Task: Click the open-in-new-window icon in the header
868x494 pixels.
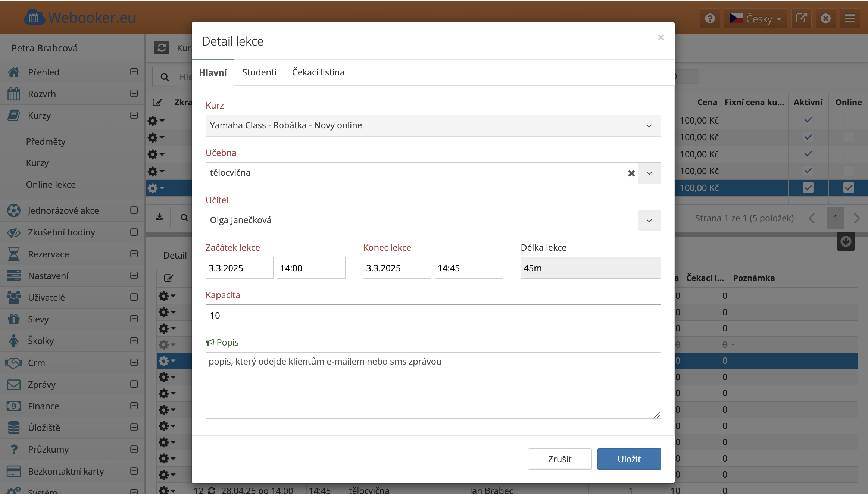Action: click(x=801, y=18)
